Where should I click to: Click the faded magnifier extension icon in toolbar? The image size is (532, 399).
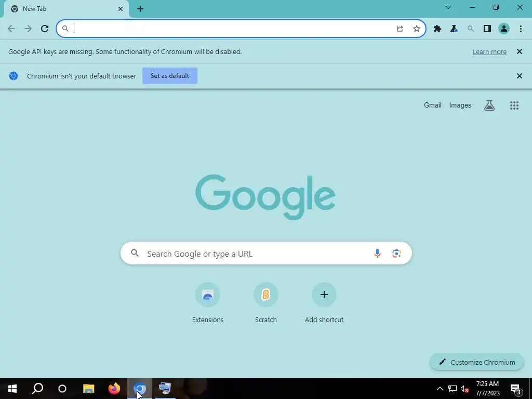click(x=470, y=29)
